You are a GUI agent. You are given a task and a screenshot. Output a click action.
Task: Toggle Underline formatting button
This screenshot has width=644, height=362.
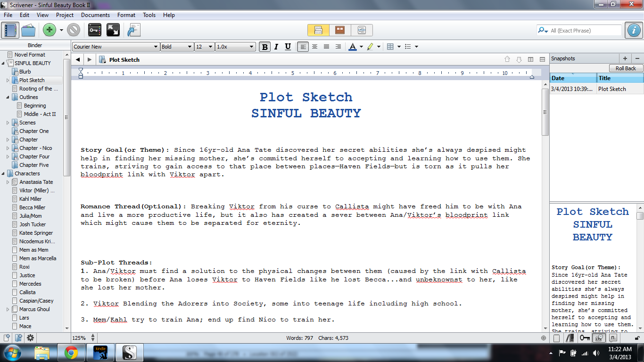pos(288,47)
